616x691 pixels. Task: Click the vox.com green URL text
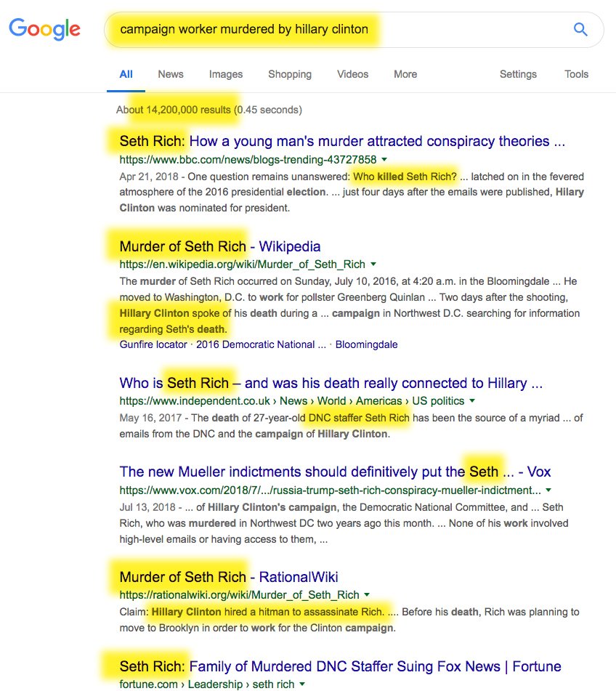pyautogui.click(x=330, y=490)
